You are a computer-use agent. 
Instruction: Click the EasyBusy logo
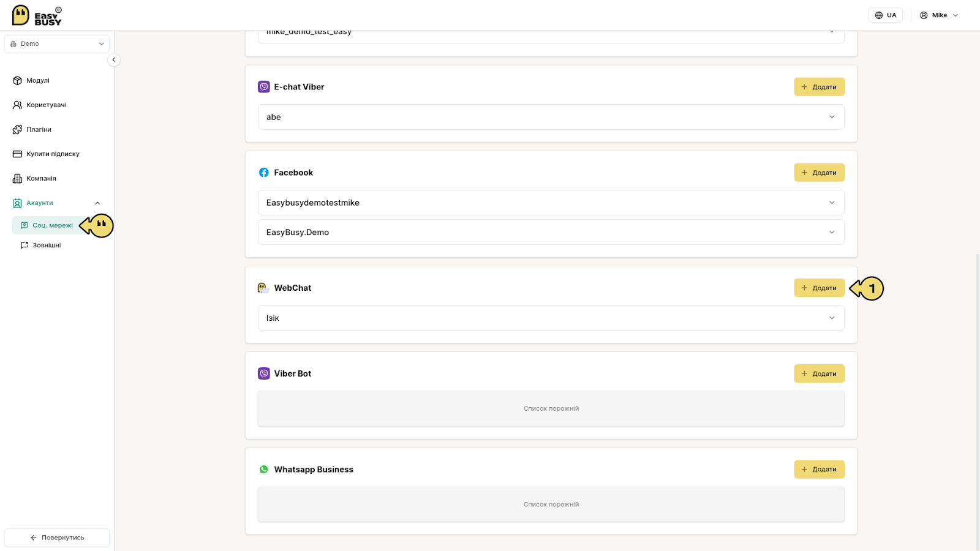(x=37, y=15)
